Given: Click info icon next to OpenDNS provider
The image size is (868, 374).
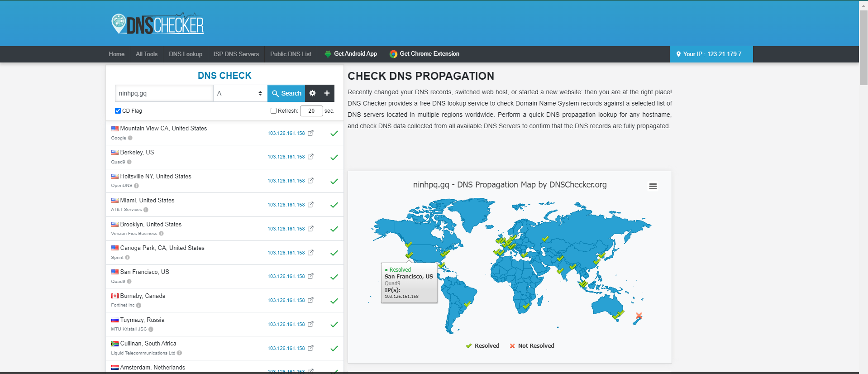Looking at the screenshot, I should tap(136, 186).
